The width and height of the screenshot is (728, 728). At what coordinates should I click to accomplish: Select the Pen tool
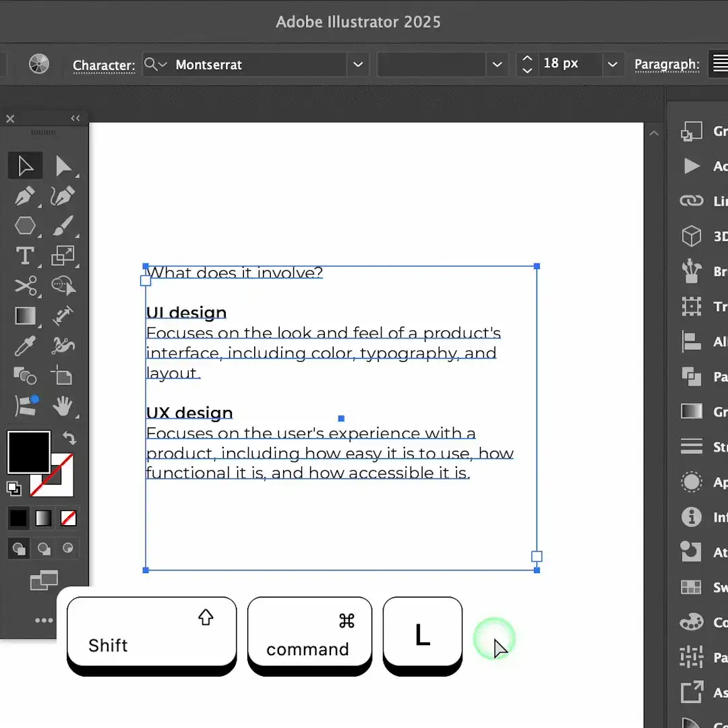[26, 195]
